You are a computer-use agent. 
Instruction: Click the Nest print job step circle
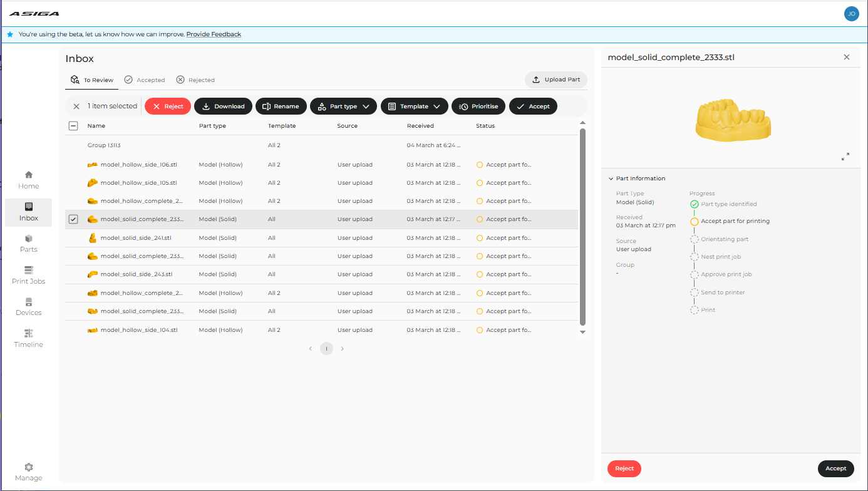click(x=694, y=257)
